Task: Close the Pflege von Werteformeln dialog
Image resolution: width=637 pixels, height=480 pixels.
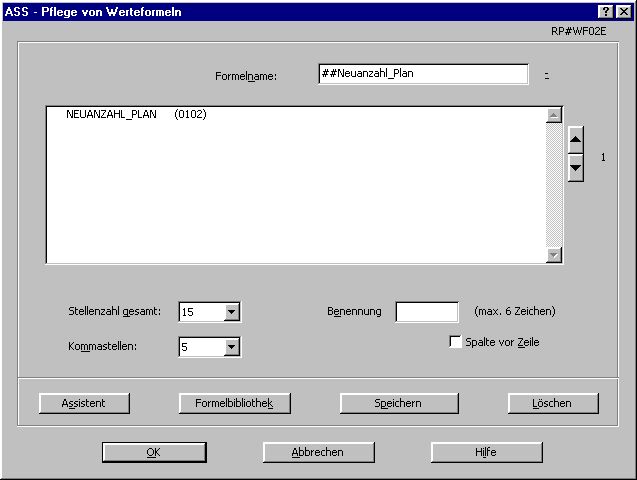Action: point(623,10)
